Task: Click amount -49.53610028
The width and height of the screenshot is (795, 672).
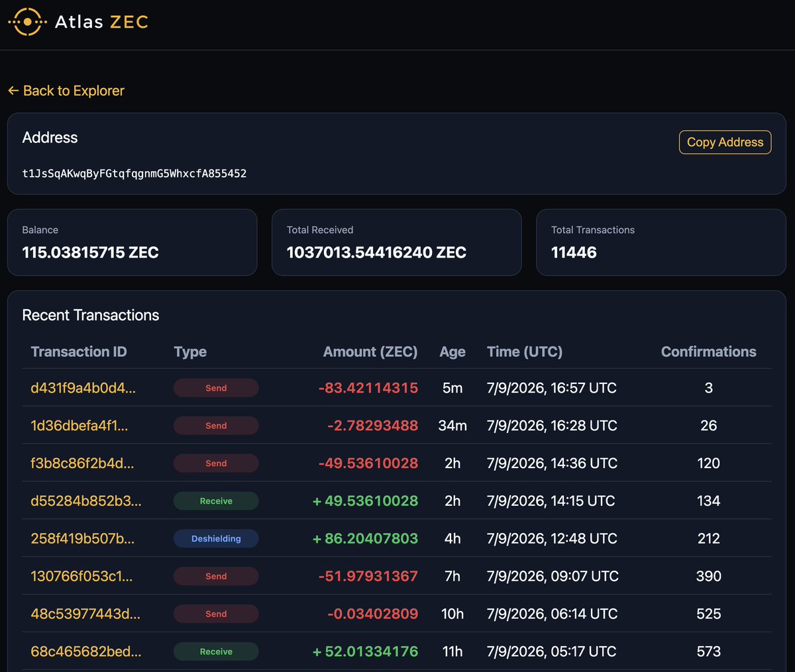Action: click(x=368, y=463)
